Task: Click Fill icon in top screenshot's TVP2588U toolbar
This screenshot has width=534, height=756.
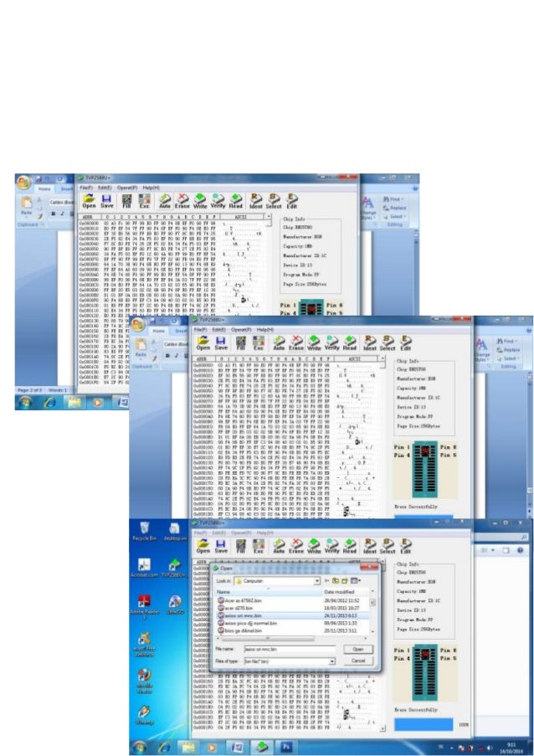Action: 126,201
